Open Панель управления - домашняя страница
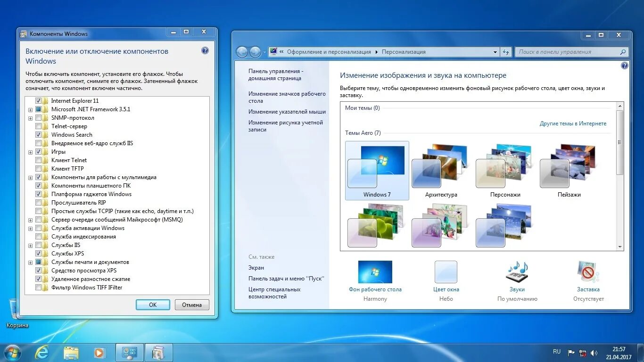Viewport: 644px width, 362px height. [276, 74]
